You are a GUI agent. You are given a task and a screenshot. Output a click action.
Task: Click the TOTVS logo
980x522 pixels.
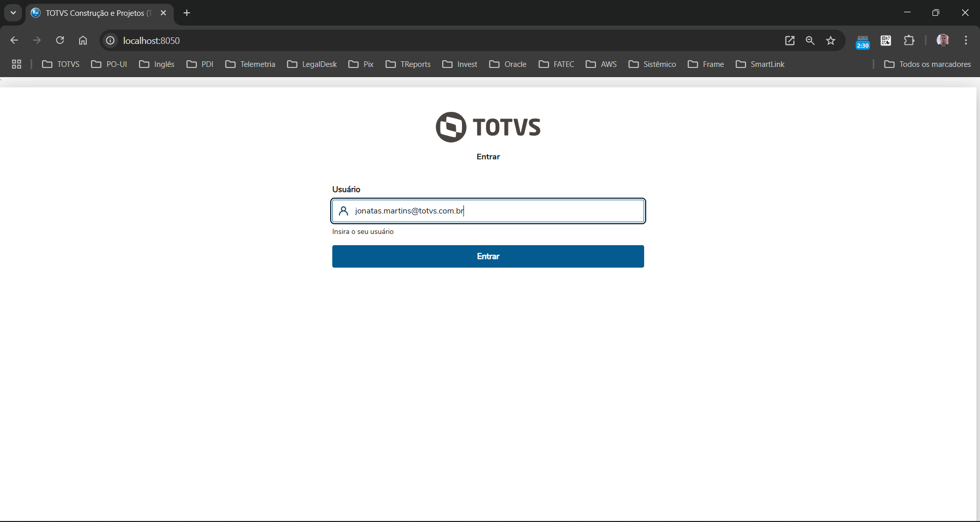(488, 127)
